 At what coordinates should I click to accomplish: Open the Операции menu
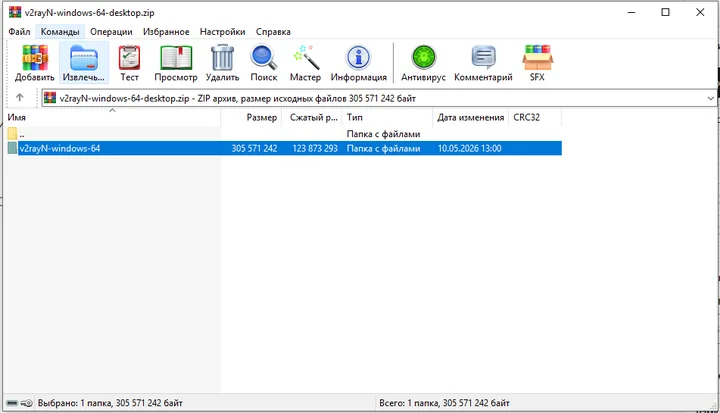pos(111,32)
